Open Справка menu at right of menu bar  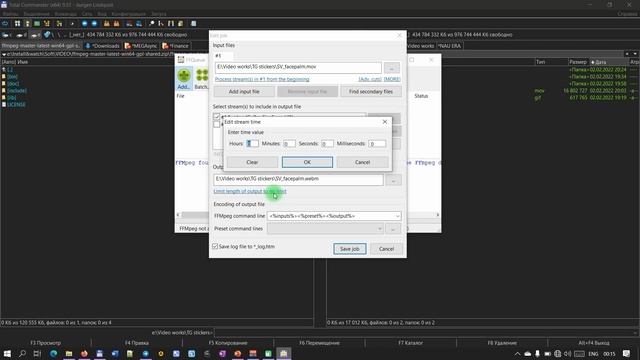pyautogui.click(x=627, y=14)
